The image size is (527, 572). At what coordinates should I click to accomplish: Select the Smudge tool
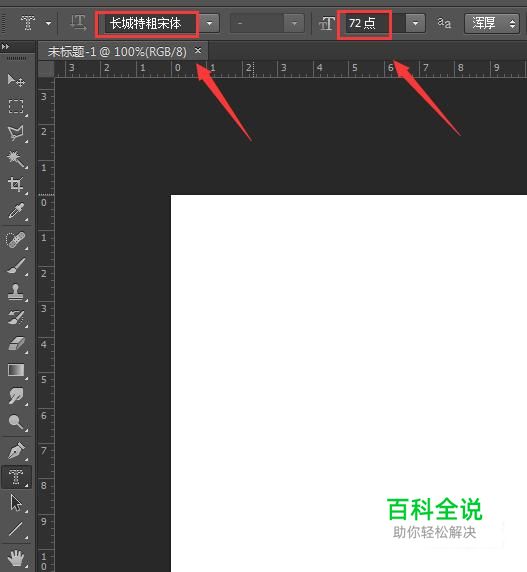click(x=16, y=395)
